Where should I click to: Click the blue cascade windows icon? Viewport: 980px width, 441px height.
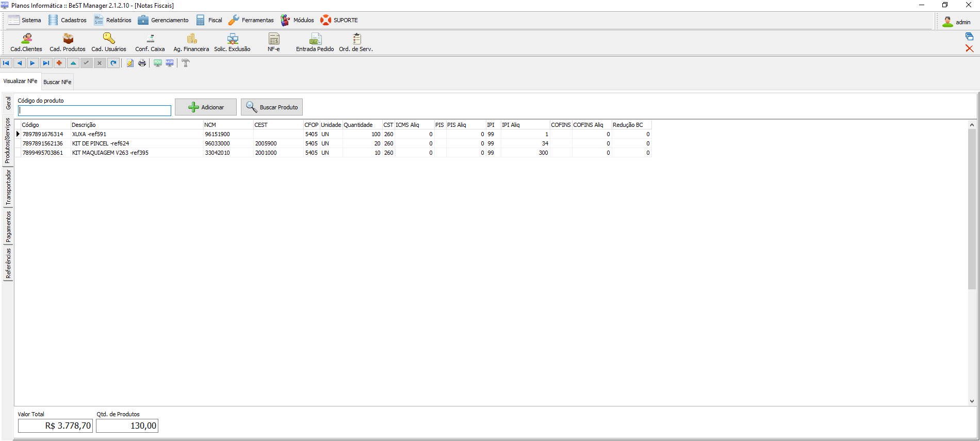(969, 37)
